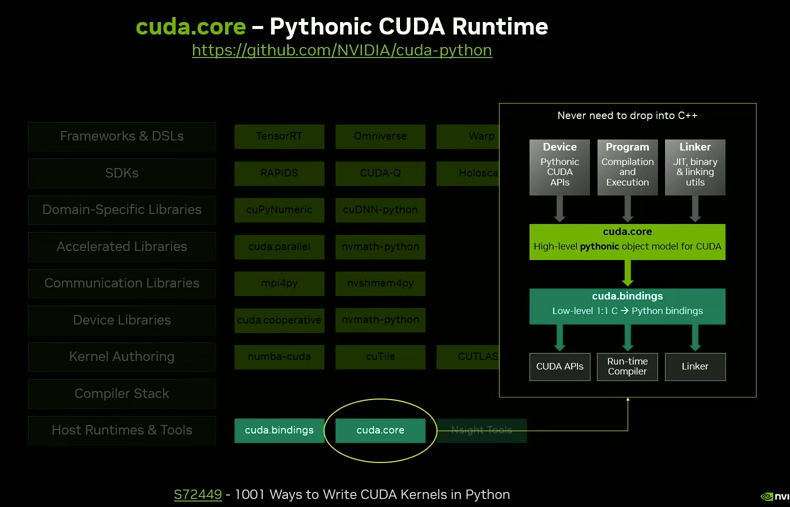
Task: Click the slide title cuda.core – Pythonic CUDA Runtime
Action: click(x=342, y=26)
